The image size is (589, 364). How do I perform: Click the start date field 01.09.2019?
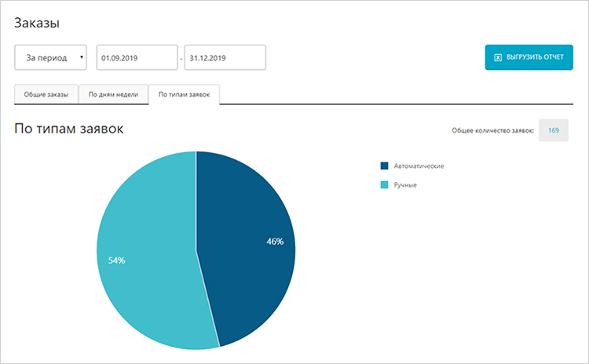(137, 58)
